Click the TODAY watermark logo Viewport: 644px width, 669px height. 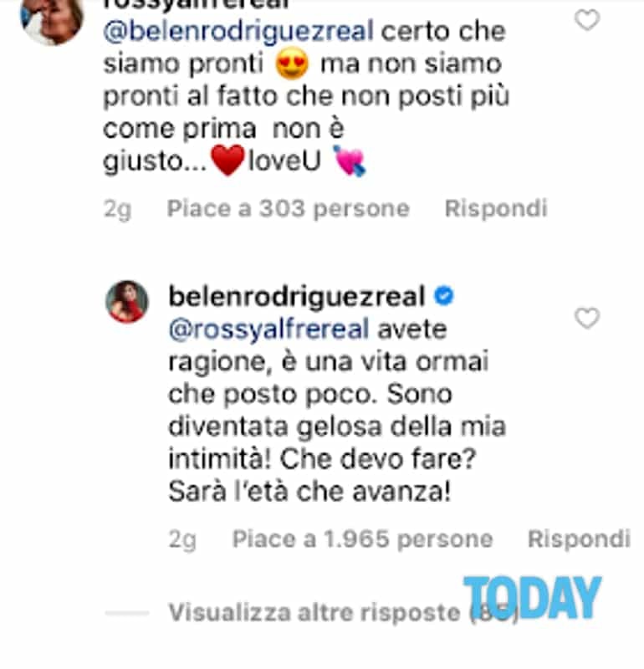pyautogui.click(x=533, y=597)
